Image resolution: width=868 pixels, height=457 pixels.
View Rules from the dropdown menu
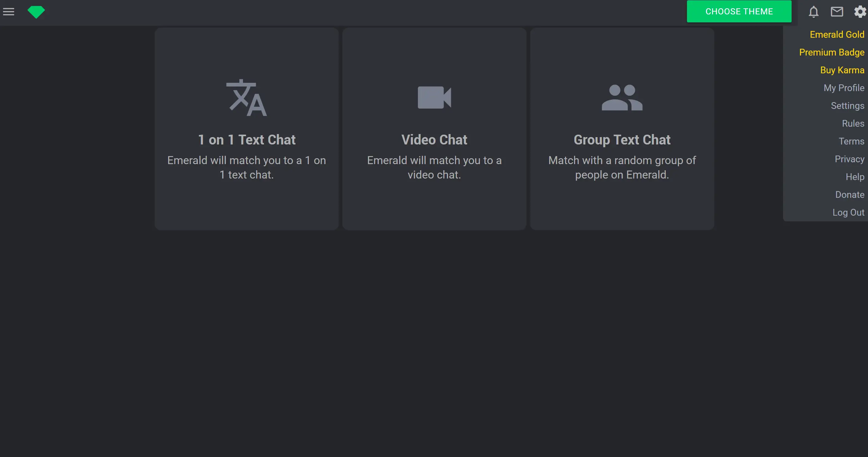[x=853, y=123]
